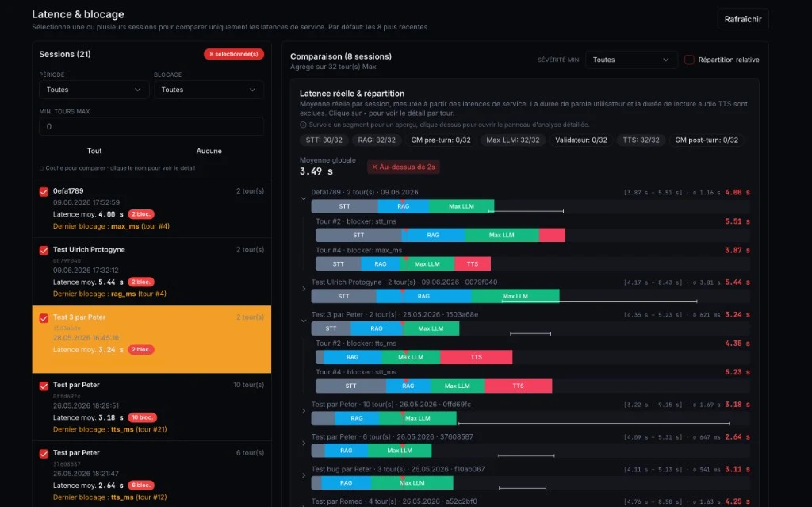Click the Au-dessus de 2s badge
812x507 pixels.
coord(404,167)
